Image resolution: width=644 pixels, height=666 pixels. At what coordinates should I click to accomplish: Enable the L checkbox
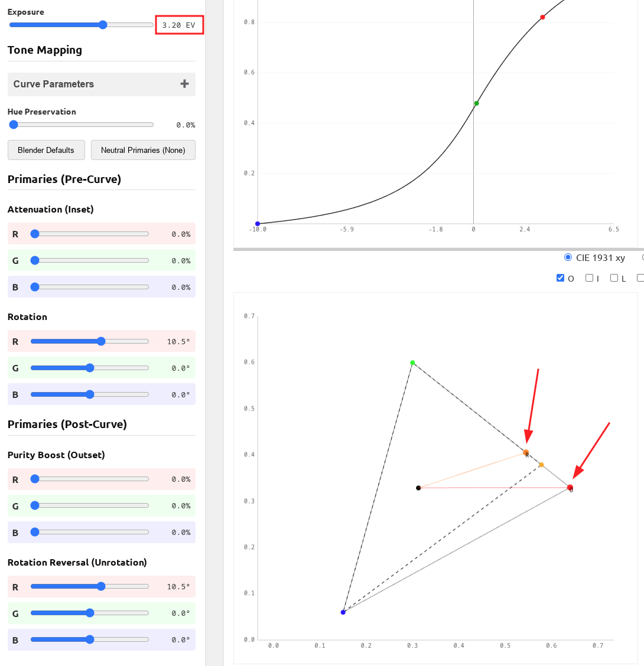614,278
